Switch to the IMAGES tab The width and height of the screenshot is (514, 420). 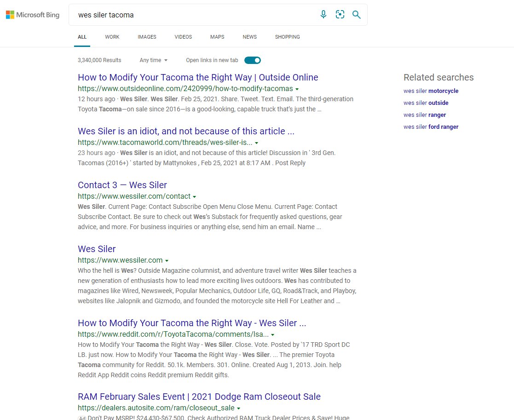pyautogui.click(x=147, y=37)
